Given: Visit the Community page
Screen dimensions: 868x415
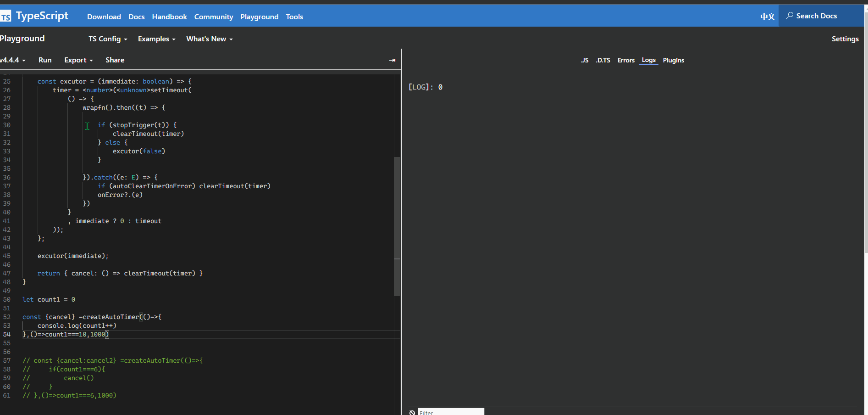Looking at the screenshot, I should click(x=214, y=17).
